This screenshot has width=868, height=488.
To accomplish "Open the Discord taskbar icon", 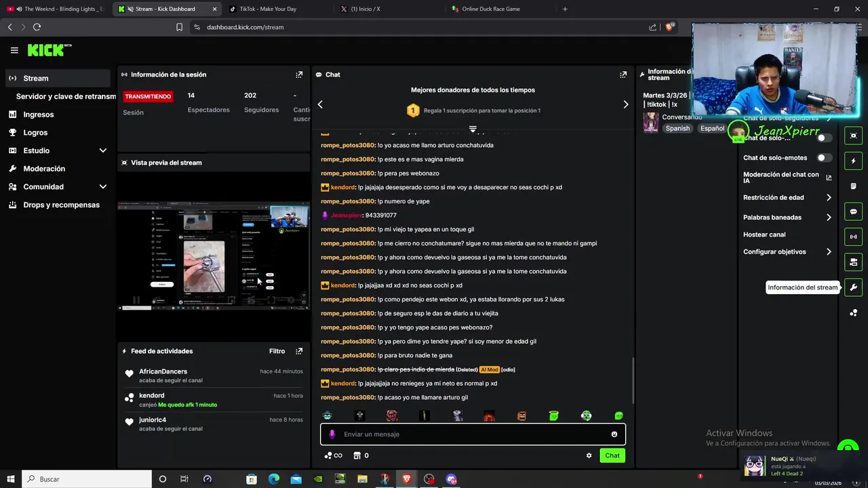I will (452, 479).
